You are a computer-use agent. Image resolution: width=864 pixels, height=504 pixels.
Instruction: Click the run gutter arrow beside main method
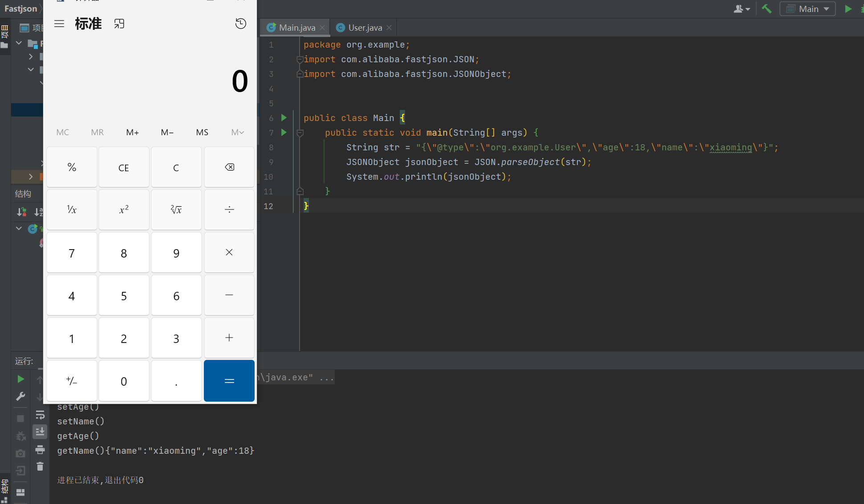pyautogui.click(x=284, y=133)
